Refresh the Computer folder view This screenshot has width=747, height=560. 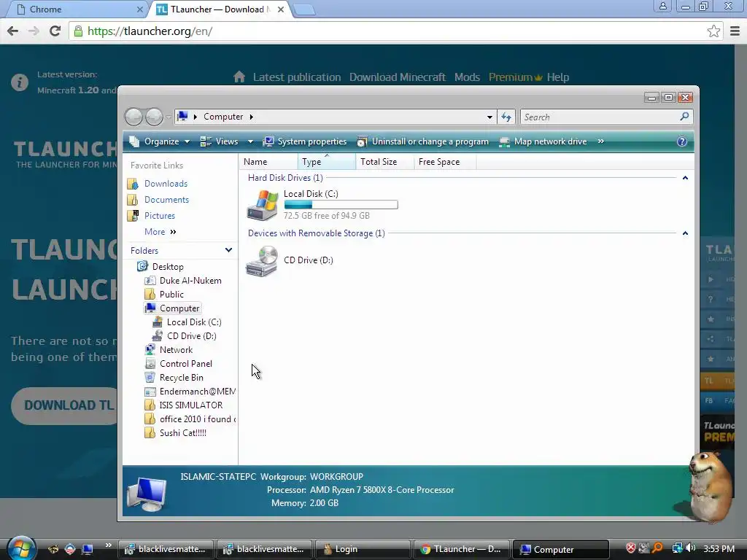(x=506, y=117)
